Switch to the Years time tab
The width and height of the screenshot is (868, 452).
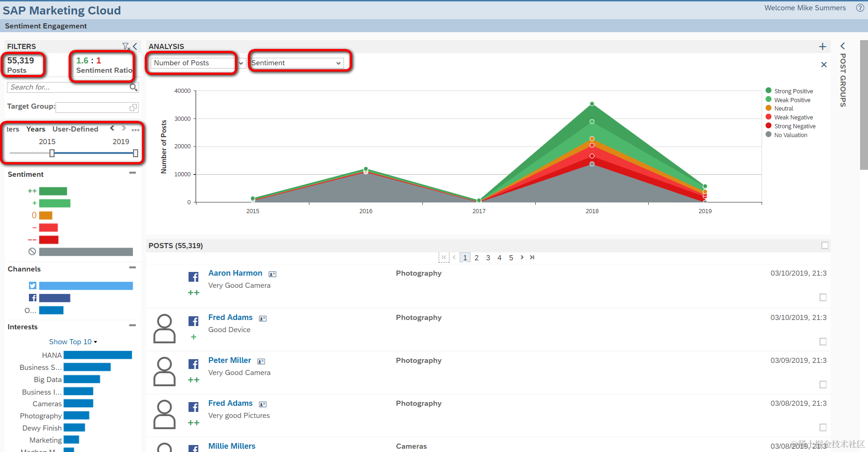point(36,129)
